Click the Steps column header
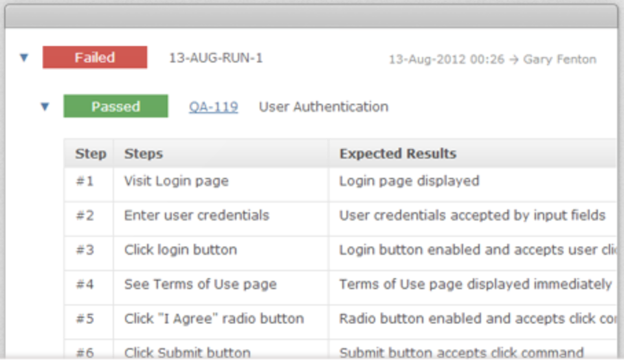This screenshot has width=624, height=364. [143, 154]
